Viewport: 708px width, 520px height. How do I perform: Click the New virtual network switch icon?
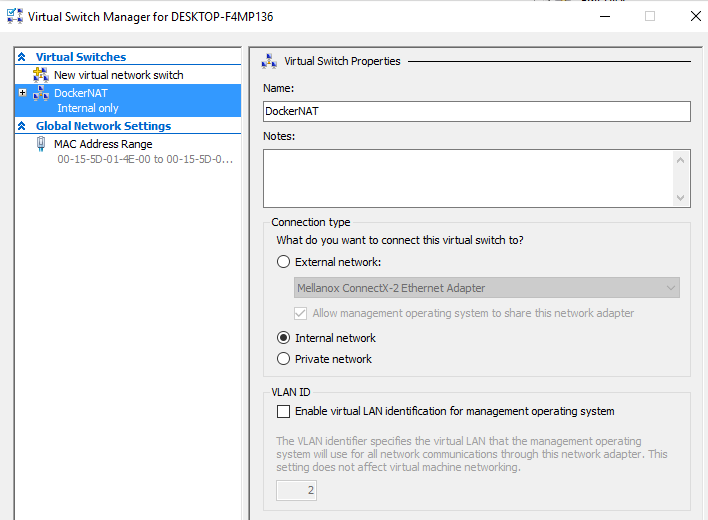coord(41,75)
